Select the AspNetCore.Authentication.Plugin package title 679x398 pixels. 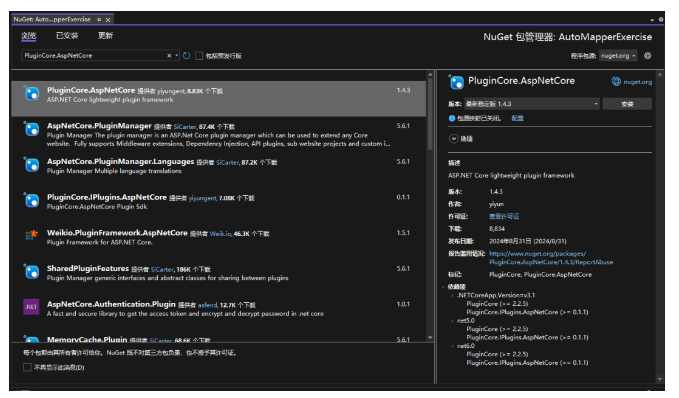[111, 304]
